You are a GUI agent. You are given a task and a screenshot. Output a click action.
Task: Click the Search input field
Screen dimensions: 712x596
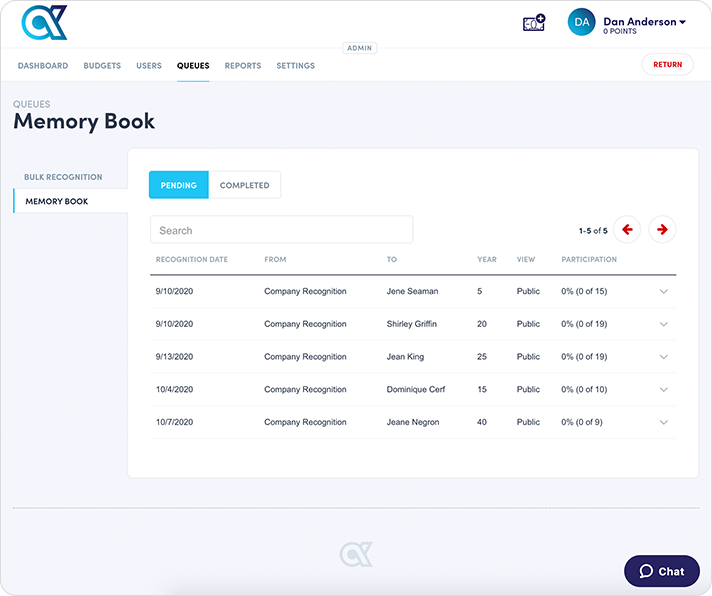281,230
